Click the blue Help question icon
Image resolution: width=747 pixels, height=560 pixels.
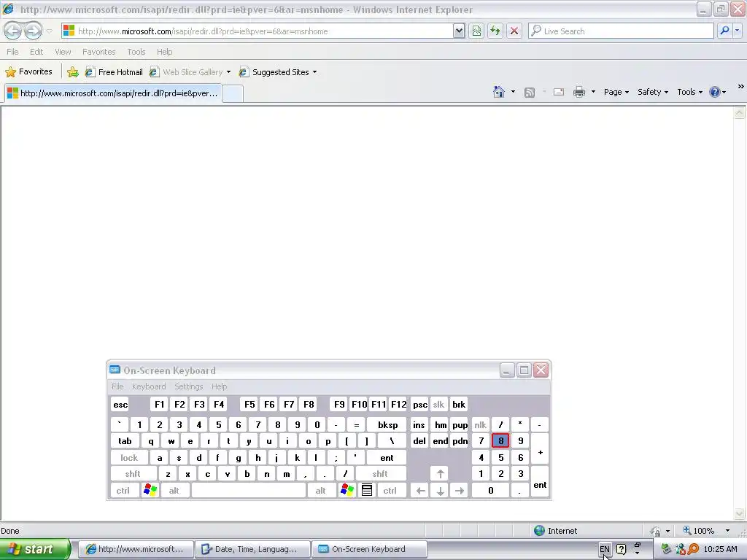pyautogui.click(x=715, y=92)
